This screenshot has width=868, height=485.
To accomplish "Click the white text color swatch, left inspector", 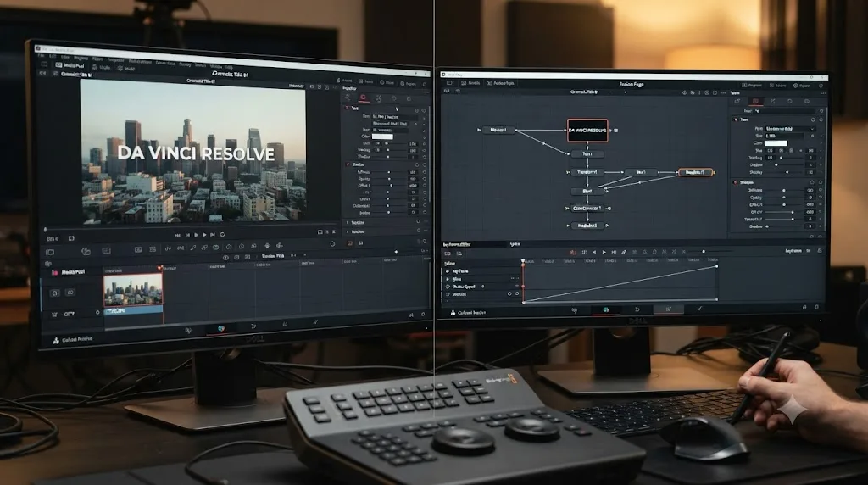I will click(382, 137).
